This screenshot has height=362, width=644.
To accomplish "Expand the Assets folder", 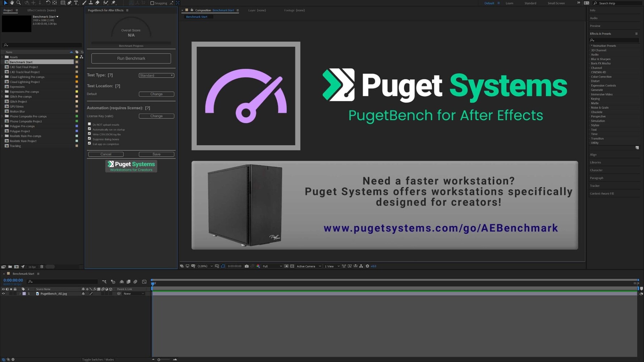I will coord(2,57).
